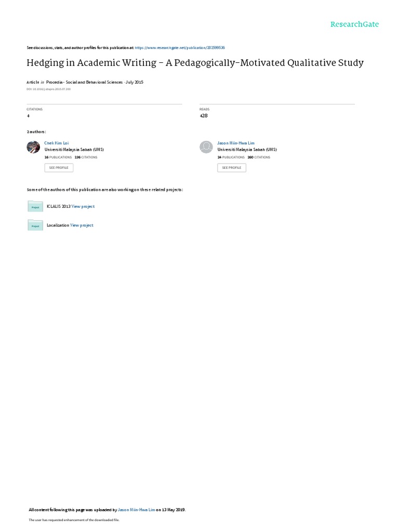Screen dimensions: 399x532
Task: View project link for ICLALIS 2013
Action: tap(83, 206)
